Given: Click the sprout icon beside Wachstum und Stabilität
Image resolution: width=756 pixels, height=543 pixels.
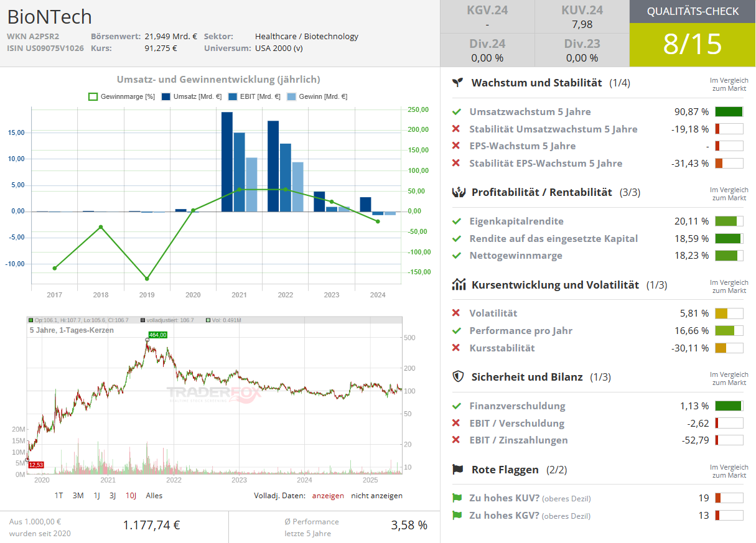Looking at the screenshot, I should coord(459,82).
